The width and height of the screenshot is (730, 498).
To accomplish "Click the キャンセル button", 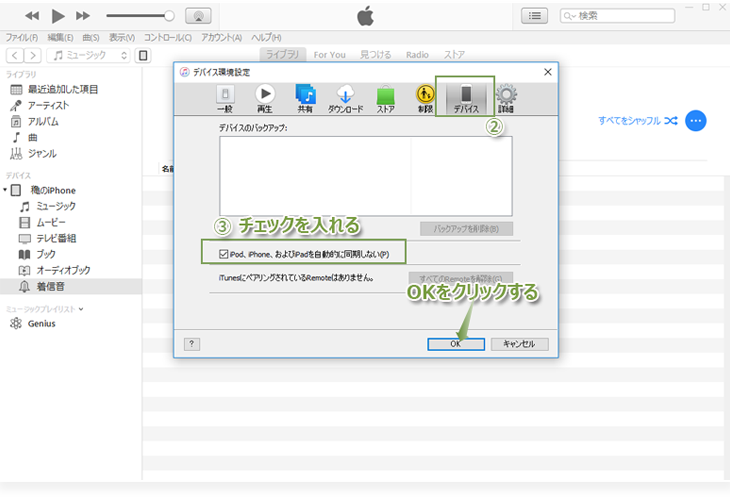I will (x=520, y=344).
